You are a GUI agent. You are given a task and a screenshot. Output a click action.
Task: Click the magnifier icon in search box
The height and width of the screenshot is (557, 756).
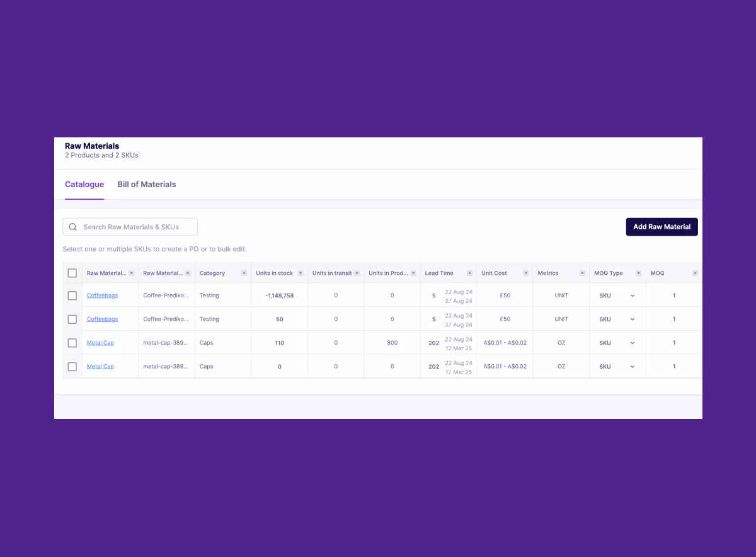click(x=73, y=227)
